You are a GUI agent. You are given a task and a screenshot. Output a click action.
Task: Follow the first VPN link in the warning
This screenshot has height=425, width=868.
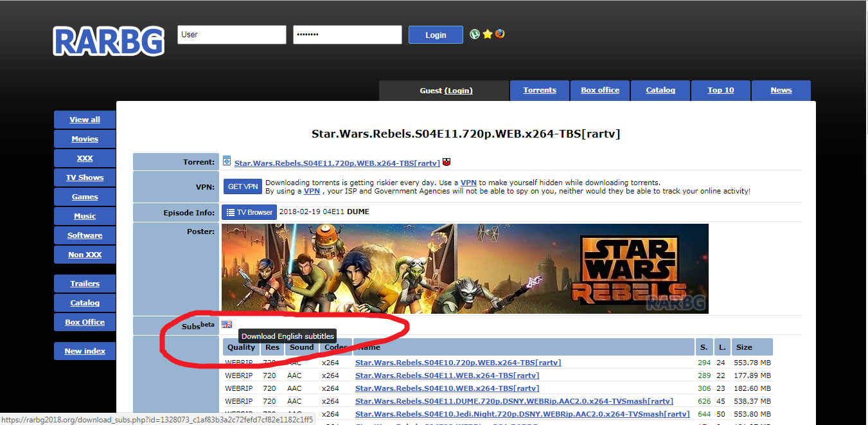pyautogui.click(x=468, y=183)
